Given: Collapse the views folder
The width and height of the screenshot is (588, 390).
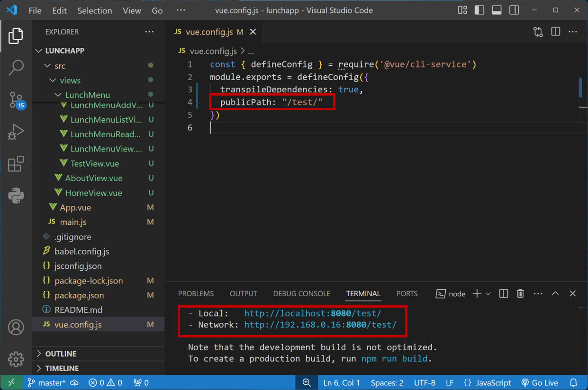Looking at the screenshot, I should pyautogui.click(x=99, y=80).
